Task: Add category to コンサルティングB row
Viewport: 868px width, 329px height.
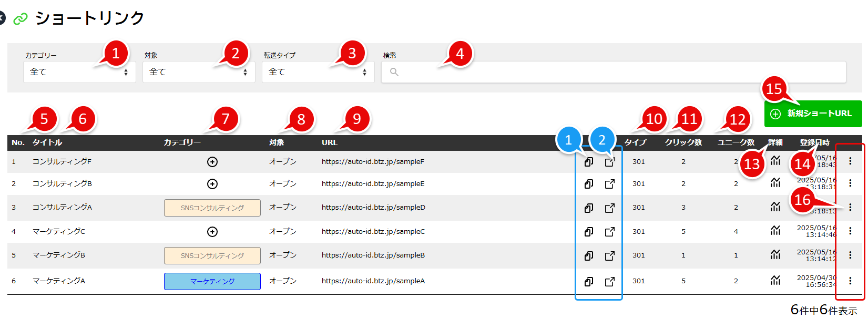Action: (x=212, y=184)
